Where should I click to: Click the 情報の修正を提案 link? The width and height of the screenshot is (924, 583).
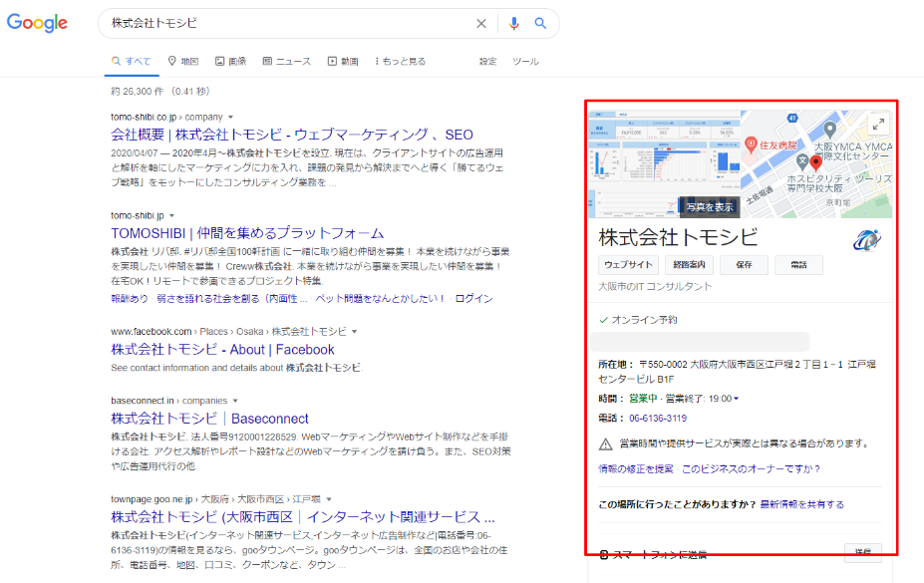click(x=635, y=468)
